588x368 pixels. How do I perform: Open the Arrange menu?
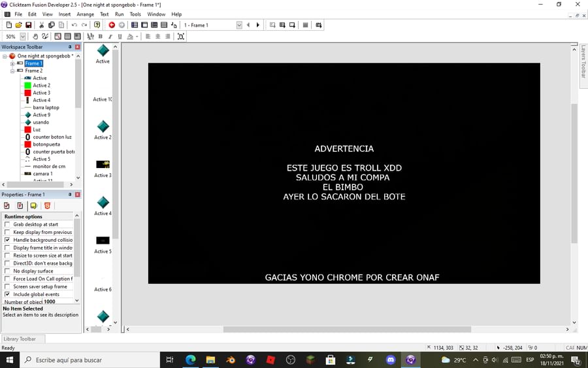click(86, 14)
